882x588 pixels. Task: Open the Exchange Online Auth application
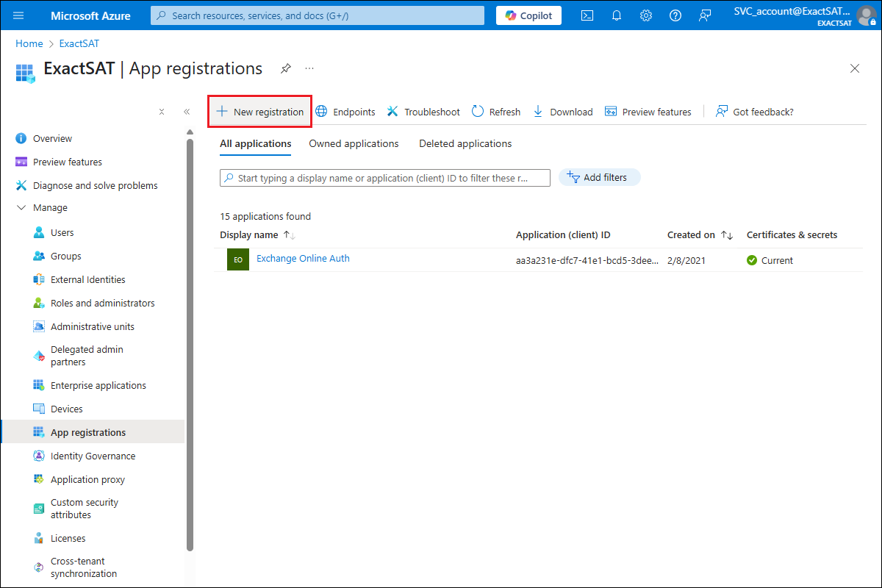[x=303, y=259]
